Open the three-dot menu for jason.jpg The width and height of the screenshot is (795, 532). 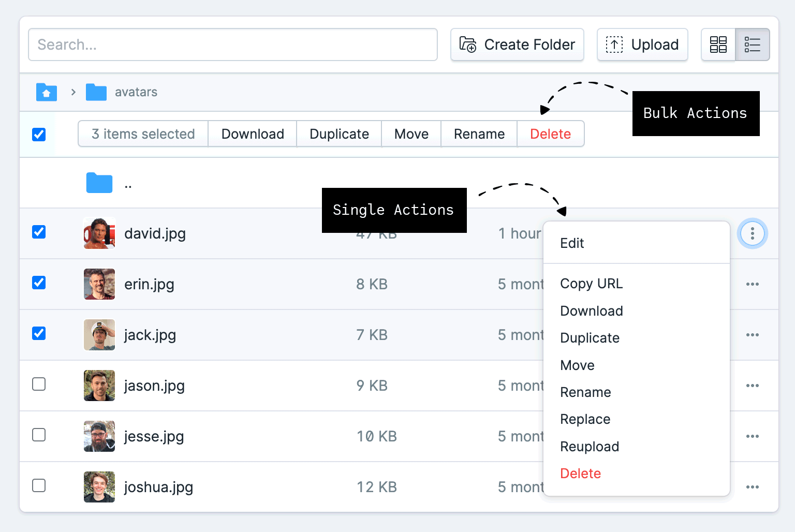752,386
